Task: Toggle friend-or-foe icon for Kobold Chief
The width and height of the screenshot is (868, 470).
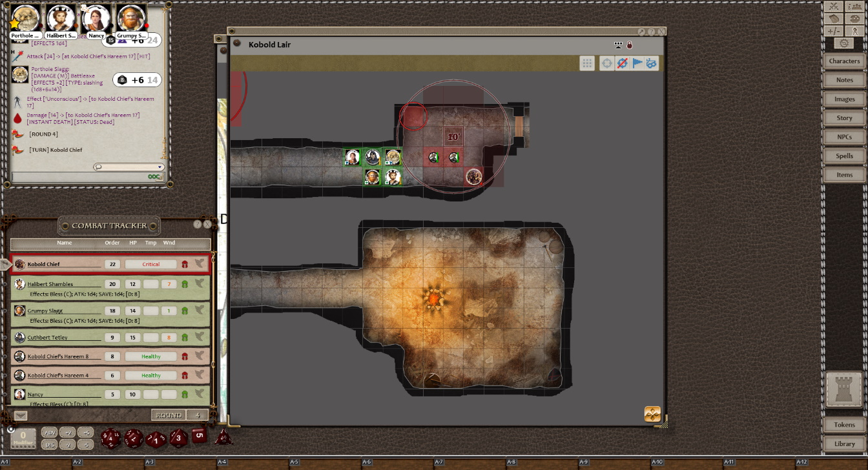Action: pyautogui.click(x=185, y=264)
